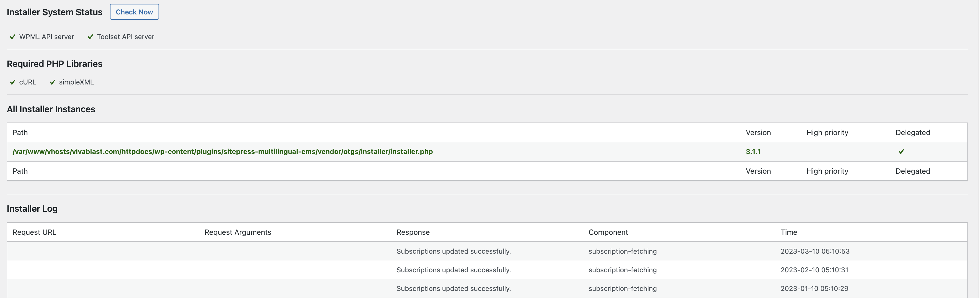Click Delegated header at top of instances table
Image resolution: width=980 pixels, height=298 pixels.
[913, 133]
